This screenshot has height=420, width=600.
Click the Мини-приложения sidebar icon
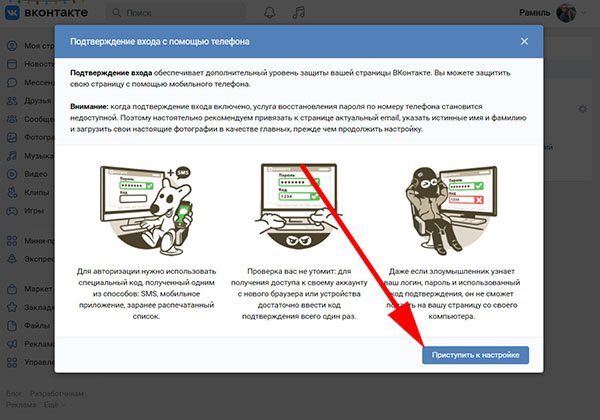point(12,241)
